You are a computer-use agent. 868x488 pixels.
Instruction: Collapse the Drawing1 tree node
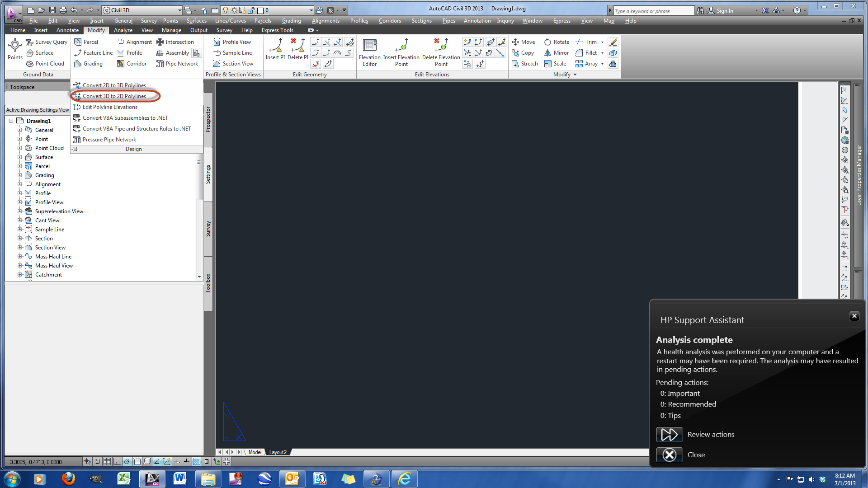11,121
